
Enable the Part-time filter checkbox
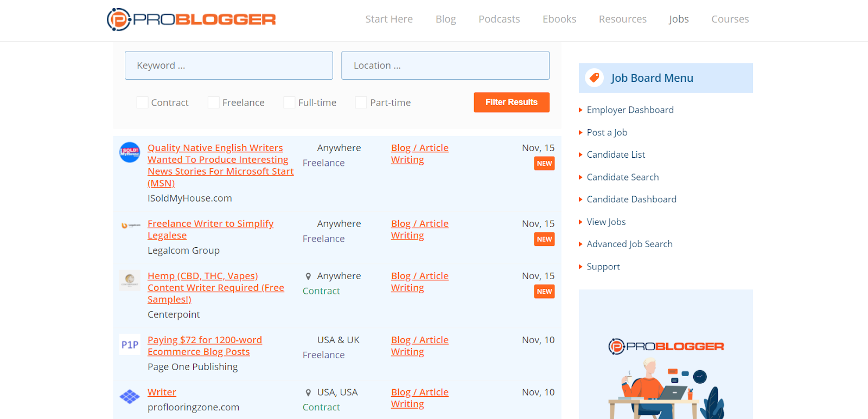361,102
